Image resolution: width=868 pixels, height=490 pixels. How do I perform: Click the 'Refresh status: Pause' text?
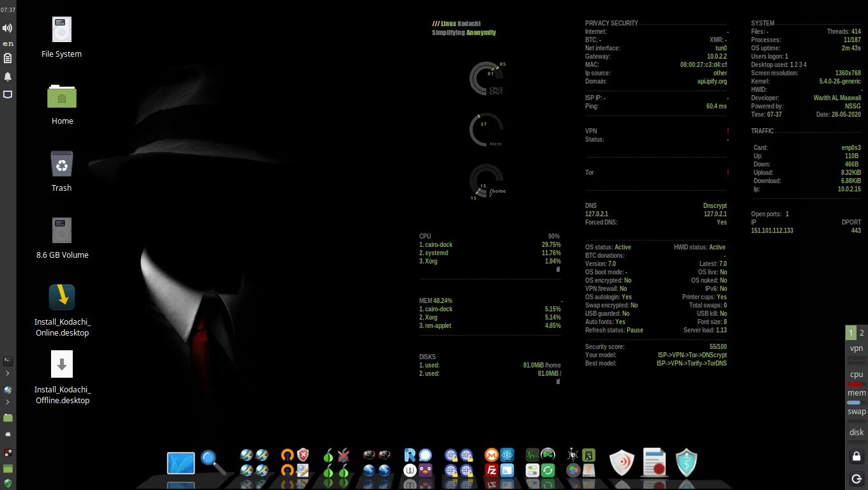pyautogui.click(x=614, y=330)
